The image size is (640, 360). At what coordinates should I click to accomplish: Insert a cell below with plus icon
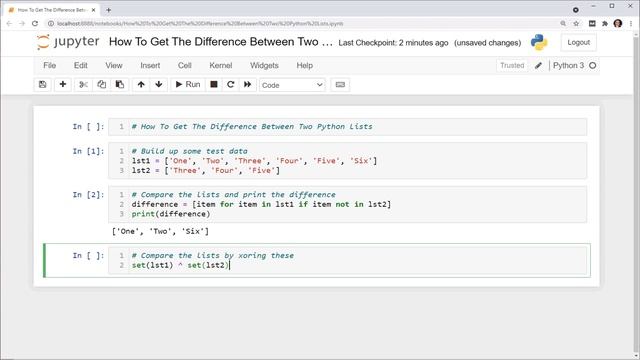tap(62, 84)
